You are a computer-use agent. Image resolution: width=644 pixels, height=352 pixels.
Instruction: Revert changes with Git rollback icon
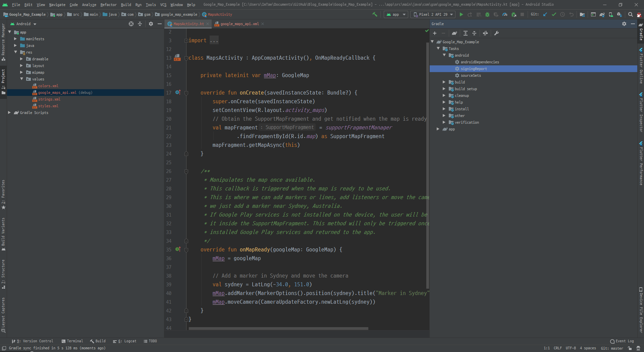click(571, 14)
